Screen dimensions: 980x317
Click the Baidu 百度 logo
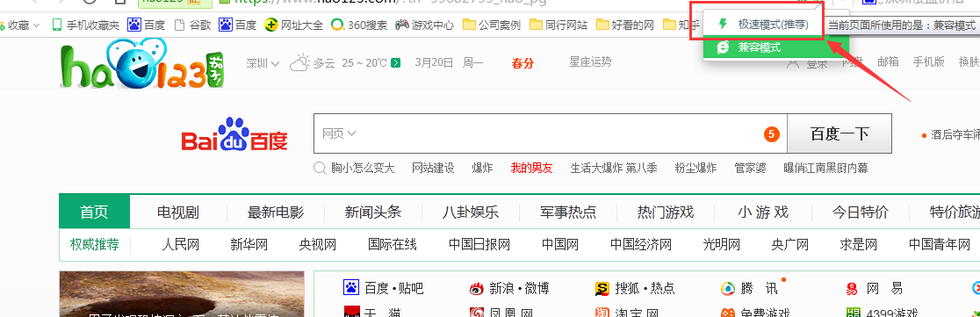(234, 133)
